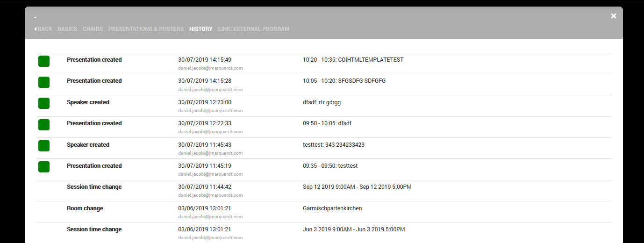The height and width of the screenshot is (243, 644).
Task: Click timestamp 30/07/2019 14:15:49
Action: pyautogui.click(x=205, y=60)
